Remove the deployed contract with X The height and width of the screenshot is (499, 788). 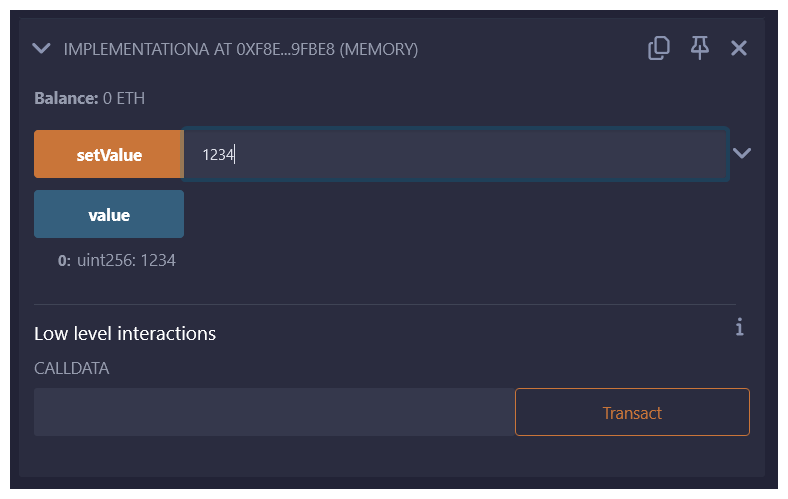click(739, 48)
